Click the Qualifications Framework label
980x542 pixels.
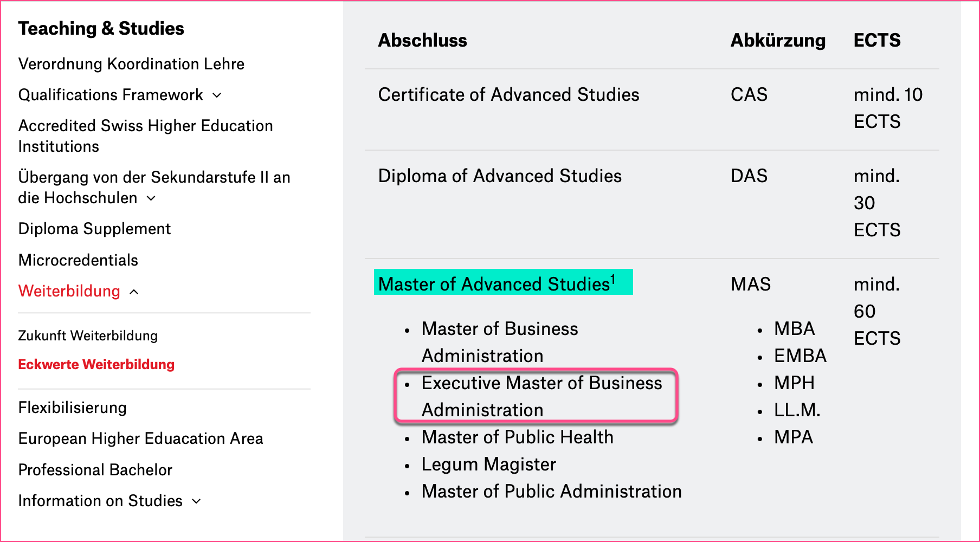click(111, 95)
